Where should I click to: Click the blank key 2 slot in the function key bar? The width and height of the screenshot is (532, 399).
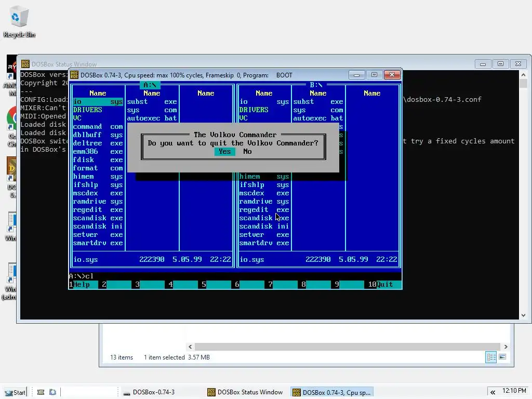coord(116,284)
